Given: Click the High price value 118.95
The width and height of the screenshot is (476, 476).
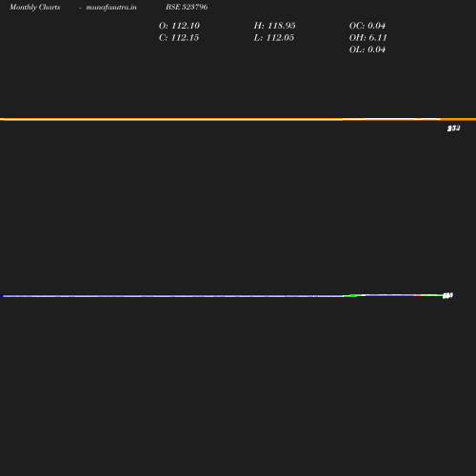Looking at the screenshot, I should [x=282, y=26].
